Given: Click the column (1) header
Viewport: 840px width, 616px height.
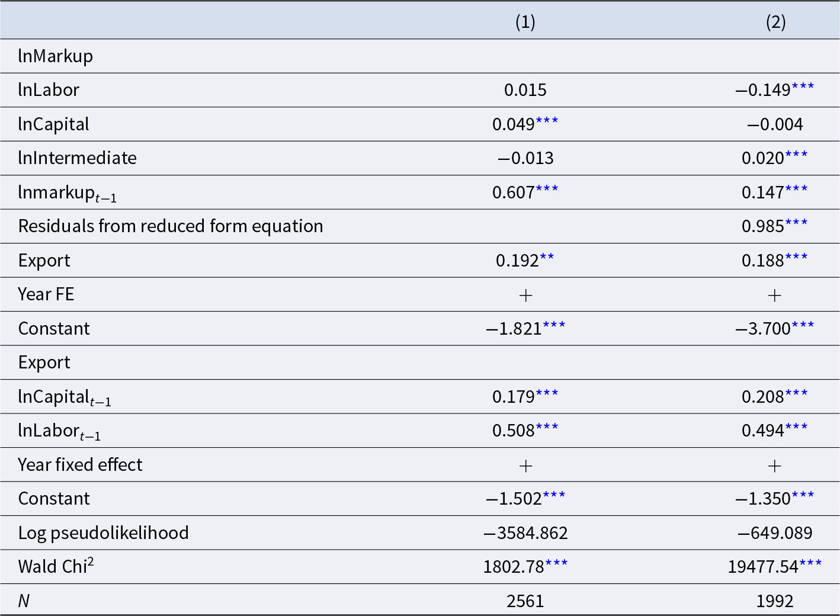Looking at the screenshot, I should [x=525, y=22].
